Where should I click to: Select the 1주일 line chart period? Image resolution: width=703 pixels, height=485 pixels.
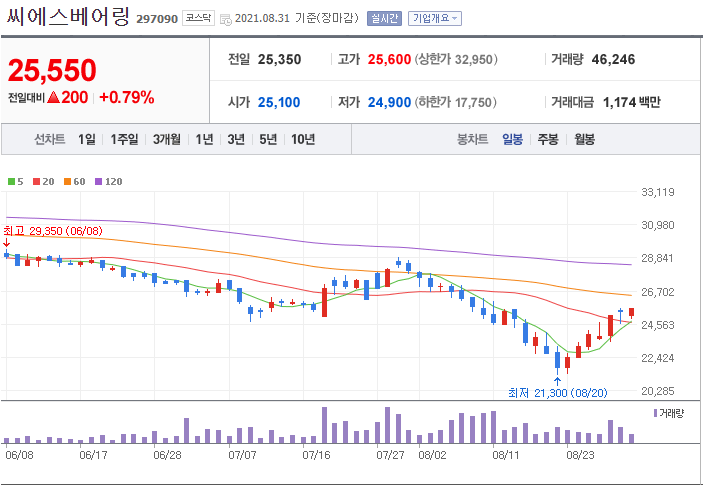[x=125, y=139]
